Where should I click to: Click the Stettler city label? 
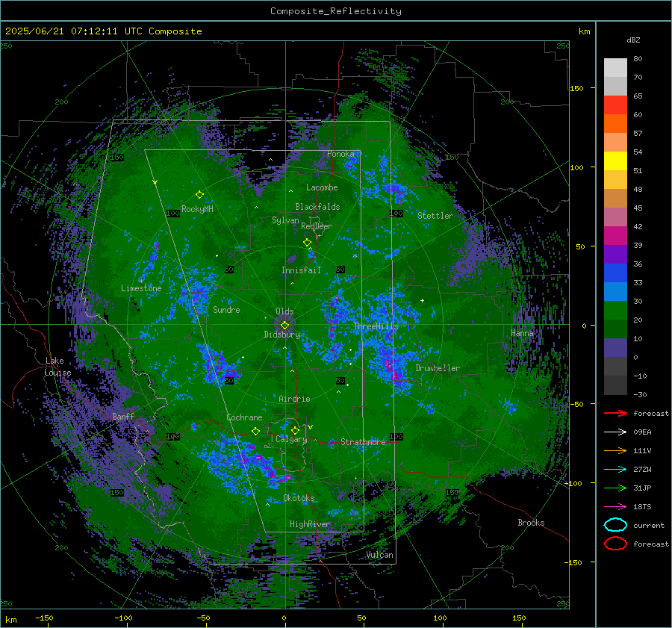[435, 216]
